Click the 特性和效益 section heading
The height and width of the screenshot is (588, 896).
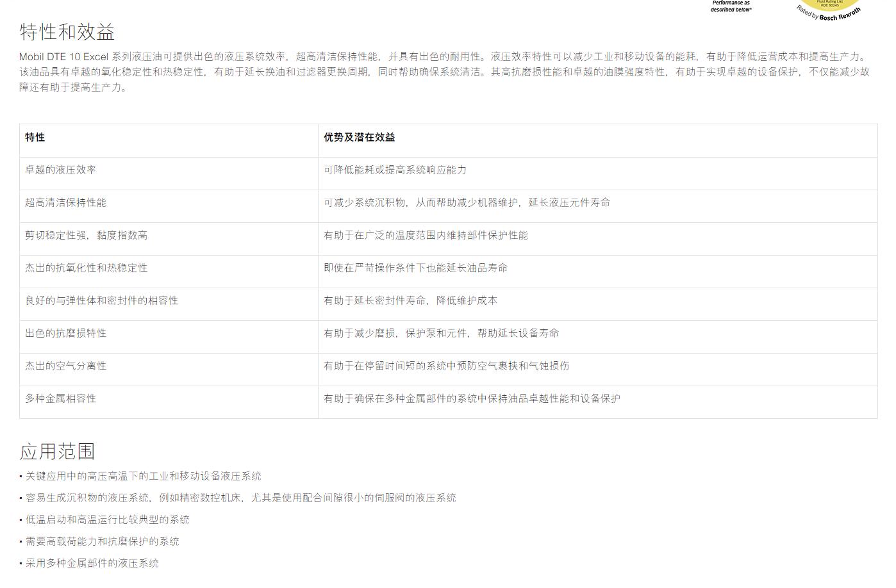point(67,32)
